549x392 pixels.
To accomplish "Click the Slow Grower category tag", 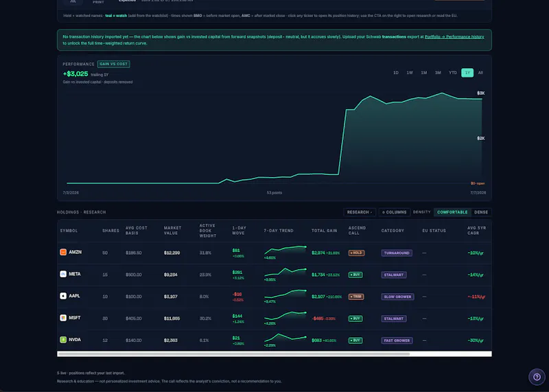I will [x=397, y=297].
